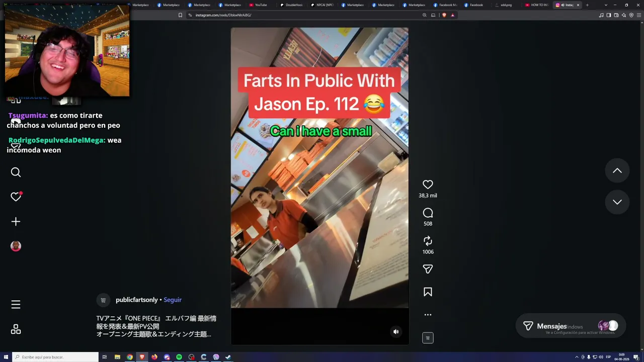The image size is (644, 362).
Task: Switch to the DoubleHook browser tab
Action: pos(292,5)
